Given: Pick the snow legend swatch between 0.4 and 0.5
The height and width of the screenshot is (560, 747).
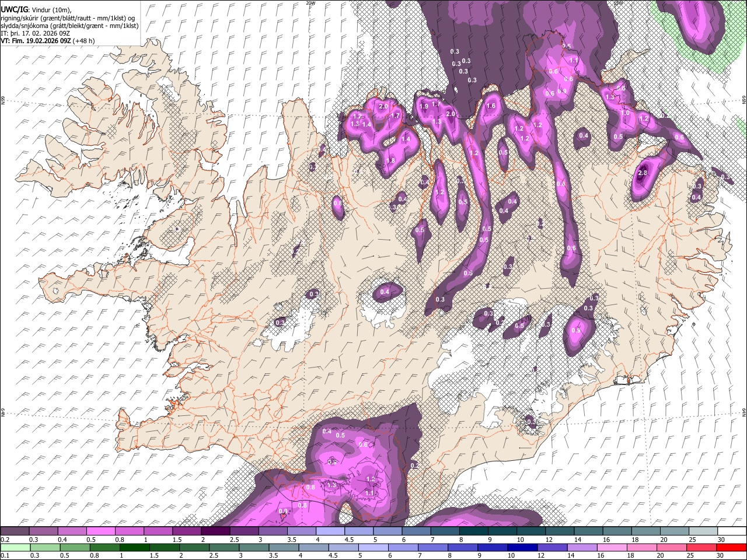Looking at the screenshot, I should (72, 531).
